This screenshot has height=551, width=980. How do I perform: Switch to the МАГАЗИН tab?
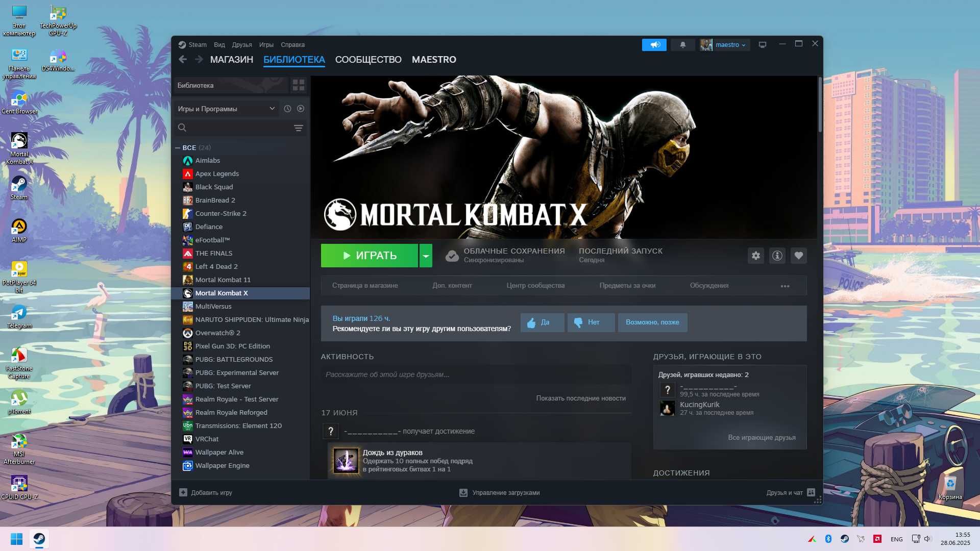click(x=232, y=60)
